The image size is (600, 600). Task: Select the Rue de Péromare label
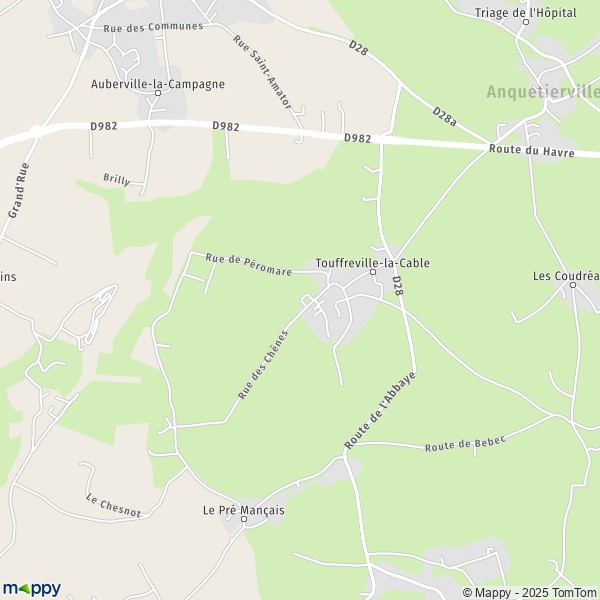pyautogui.click(x=249, y=264)
